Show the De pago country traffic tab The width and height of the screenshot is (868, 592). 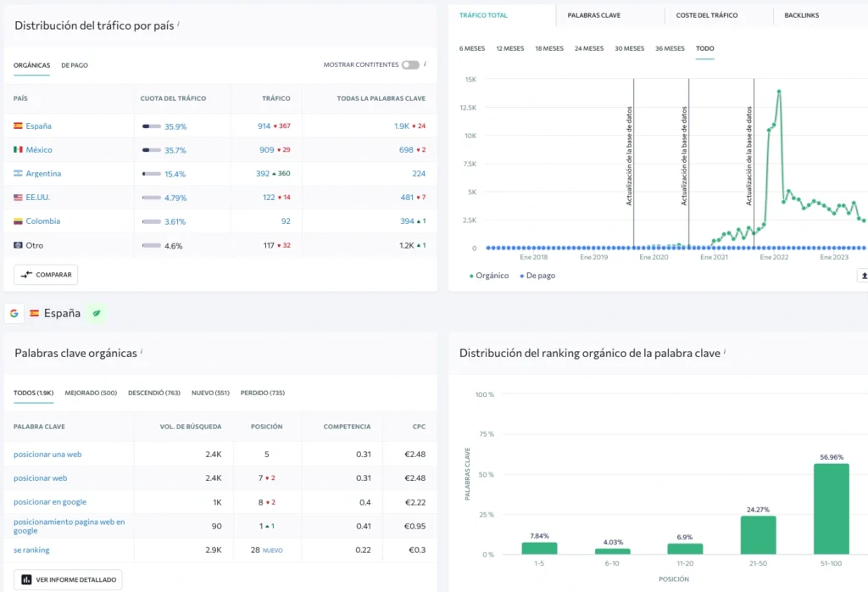tap(75, 65)
